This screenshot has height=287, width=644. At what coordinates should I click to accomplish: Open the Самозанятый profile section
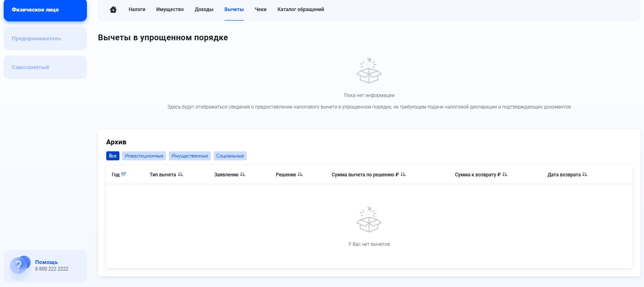[x=45, y=67]
